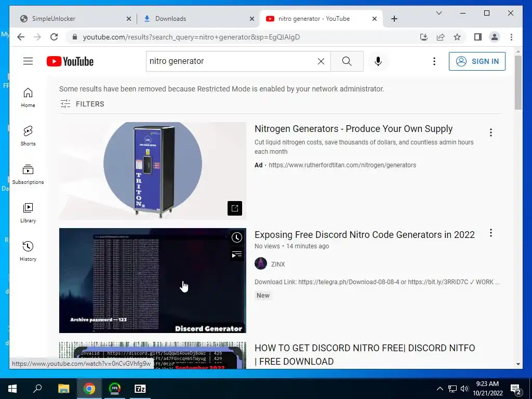This screenshot has height=399, width=532.
Task: Open File Explorer from taskbar
Action: (63, 389)
